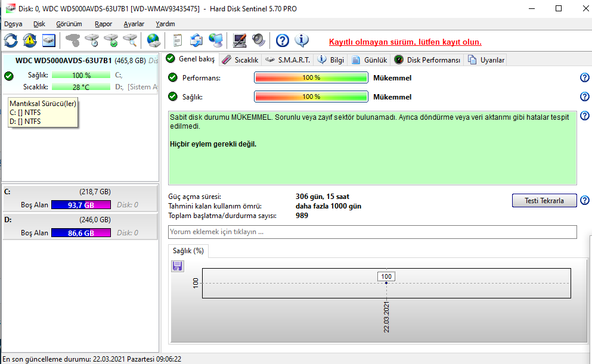Switch to the Günlük tab
Viewport: 592px width, 364px height.
tap(370, 60)
